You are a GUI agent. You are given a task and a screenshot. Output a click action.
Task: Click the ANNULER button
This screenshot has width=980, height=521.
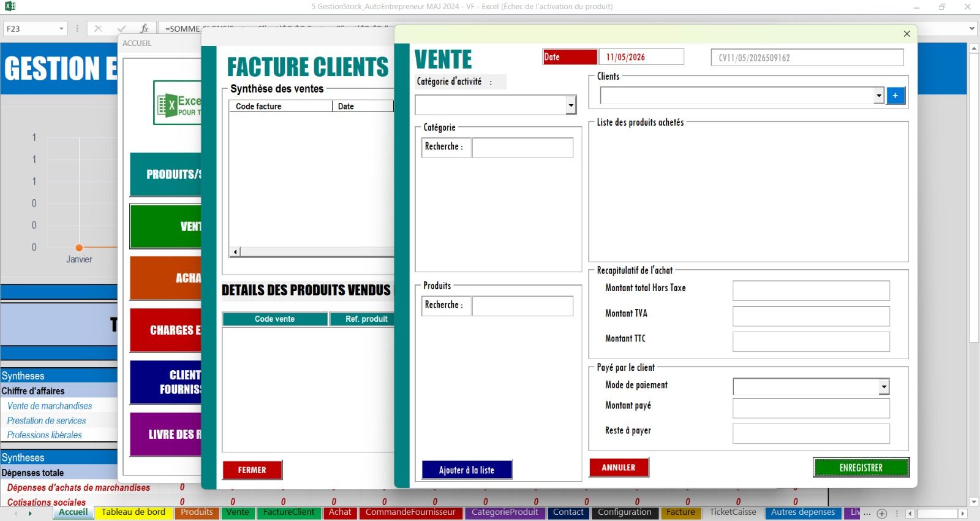(x=619, y=468)
